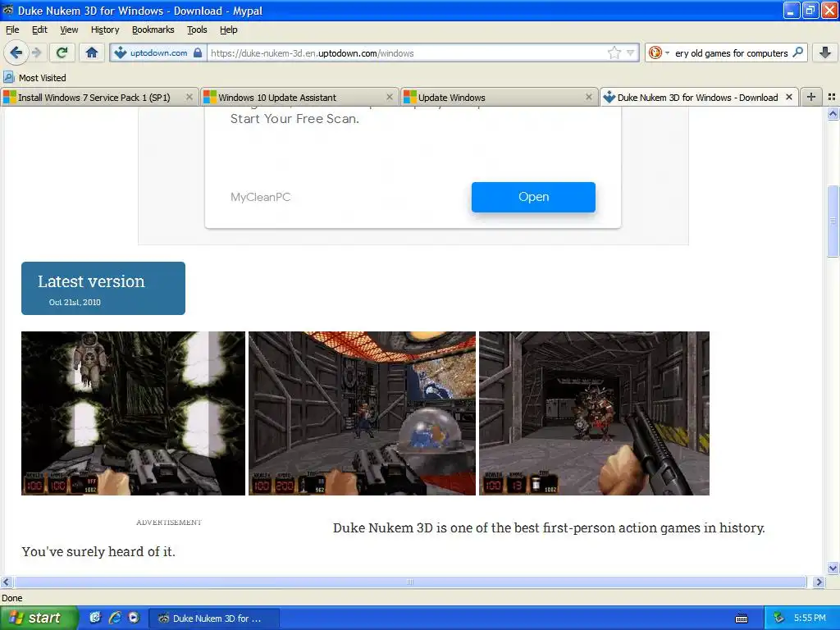Open the Bookmarks menu
840x630 pixels.
coord(153,30)
